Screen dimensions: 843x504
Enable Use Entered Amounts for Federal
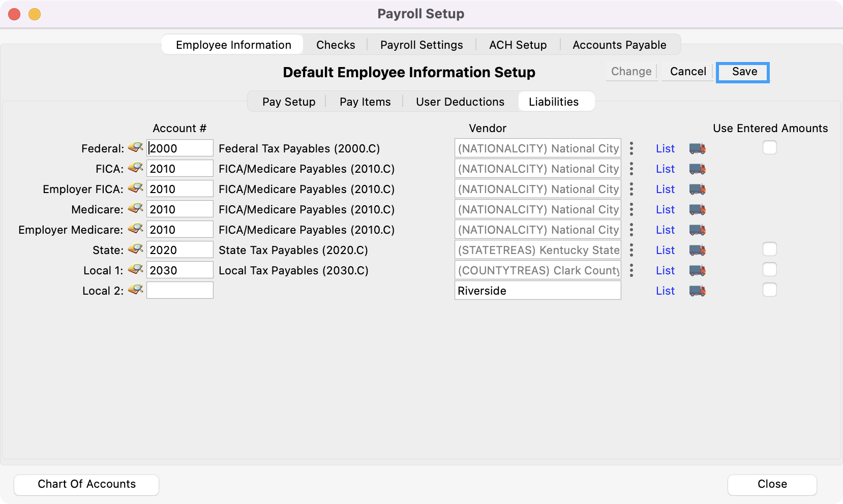[x=769, y=148]
